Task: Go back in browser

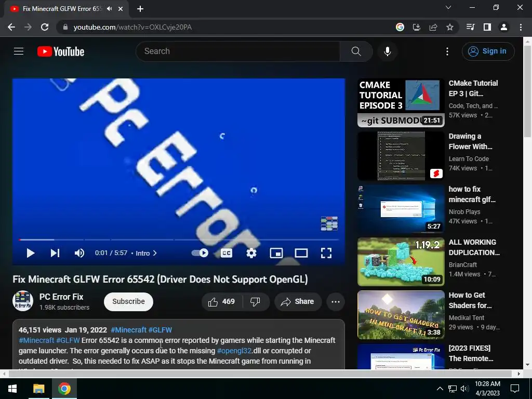Action: coord(11,27)
